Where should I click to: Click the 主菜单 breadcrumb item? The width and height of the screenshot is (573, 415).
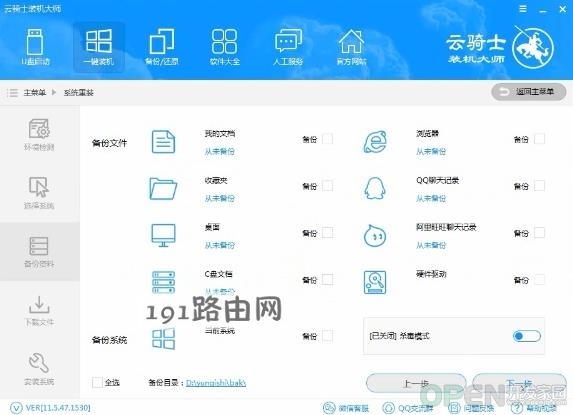(35, 92)
